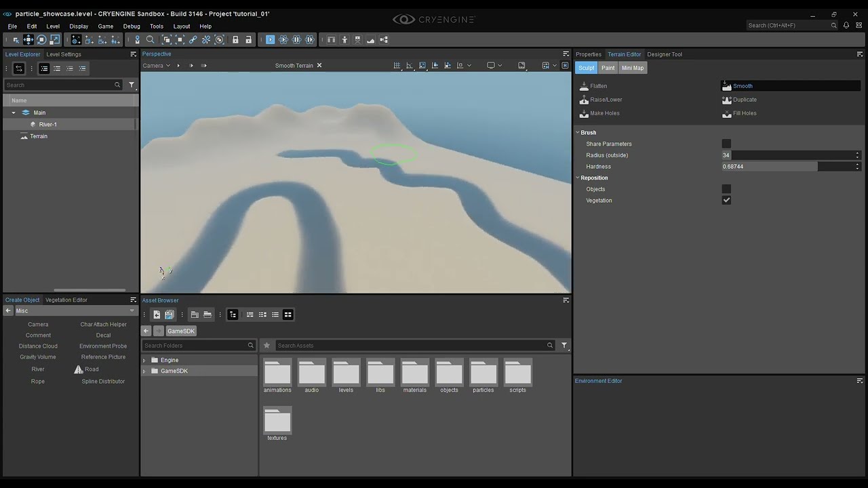Click the human figure icon in toolbar

pos(344,40)
